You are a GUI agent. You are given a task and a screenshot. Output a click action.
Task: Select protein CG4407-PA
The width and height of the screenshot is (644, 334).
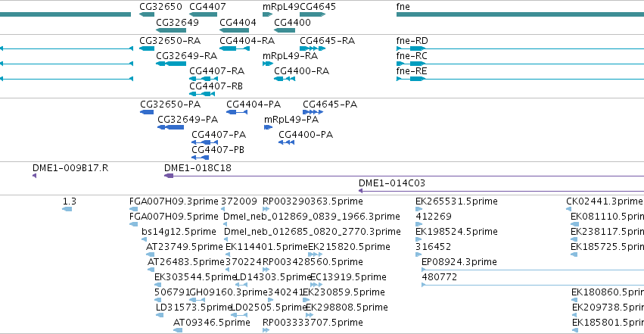204,142
